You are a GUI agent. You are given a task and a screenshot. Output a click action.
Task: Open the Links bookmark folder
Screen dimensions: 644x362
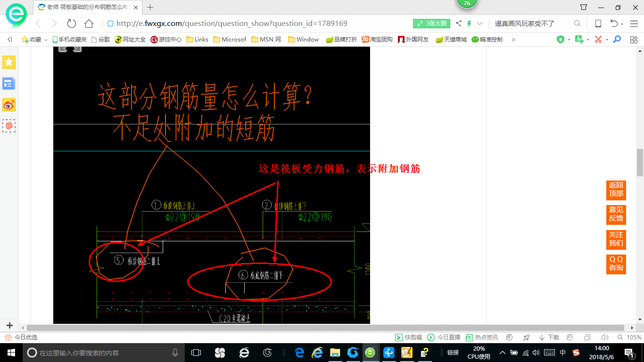point(197,40)
